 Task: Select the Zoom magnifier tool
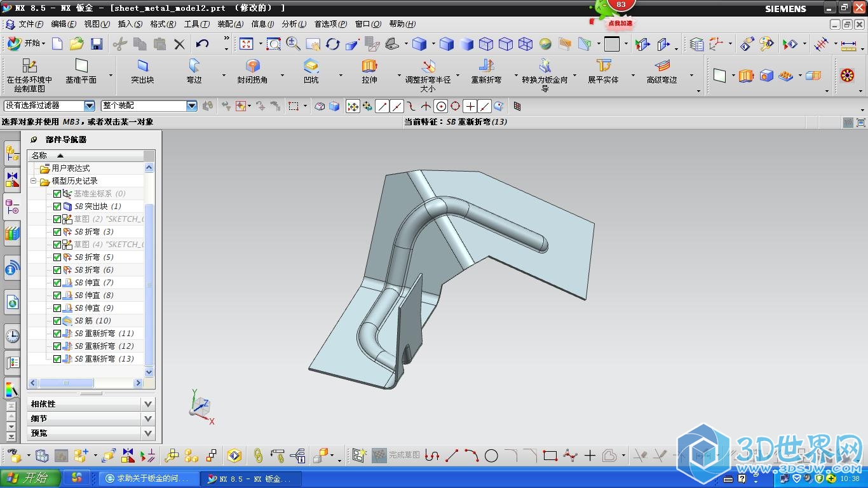[x=293, y=44]
